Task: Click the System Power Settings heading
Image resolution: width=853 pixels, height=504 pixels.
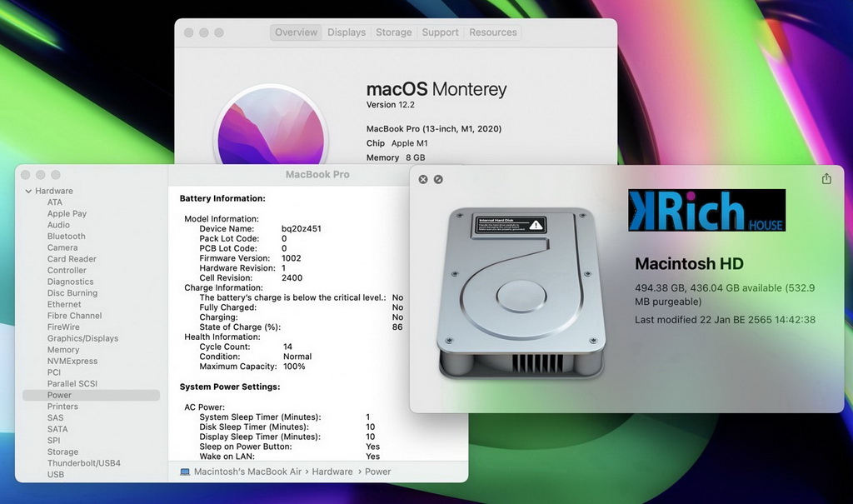Action: [x=230, y=387]
